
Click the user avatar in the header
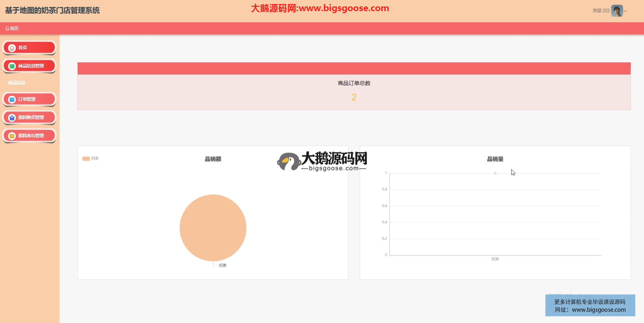(617, 11)
